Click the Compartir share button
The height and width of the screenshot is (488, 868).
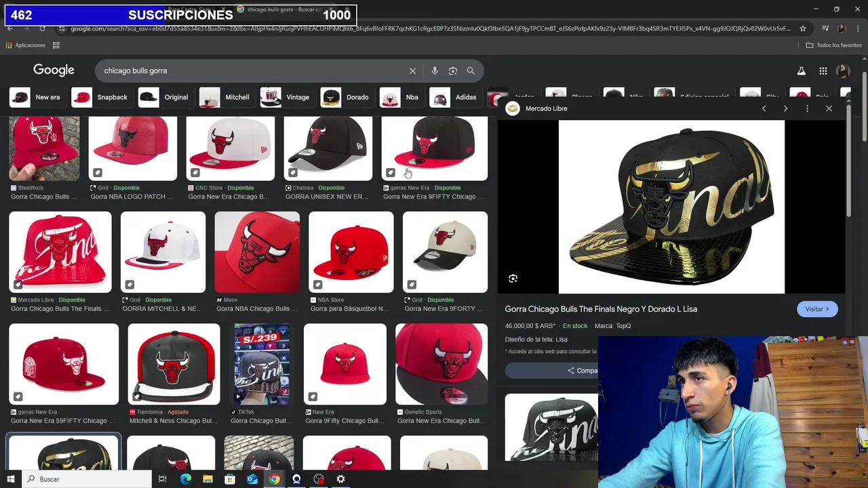tap(583, 371)
